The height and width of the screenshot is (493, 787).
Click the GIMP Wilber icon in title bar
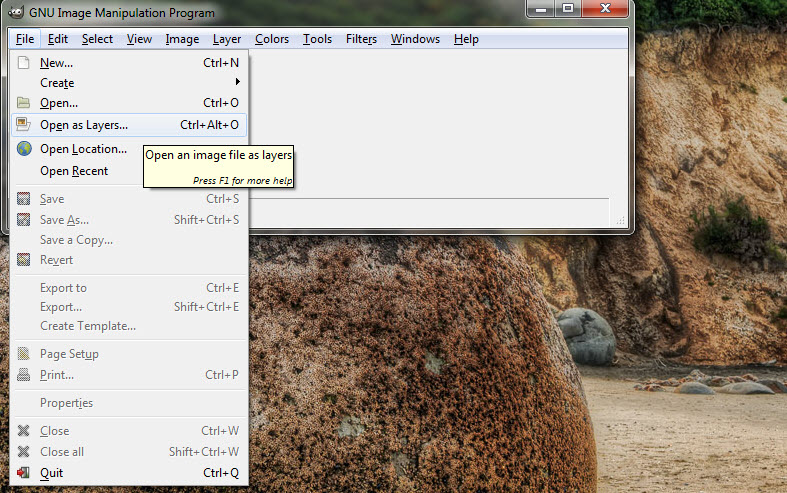click(16, 12)
